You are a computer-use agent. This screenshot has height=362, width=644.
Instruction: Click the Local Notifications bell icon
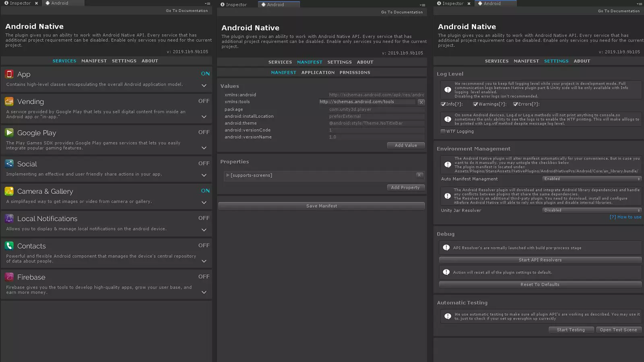point(9,218)
